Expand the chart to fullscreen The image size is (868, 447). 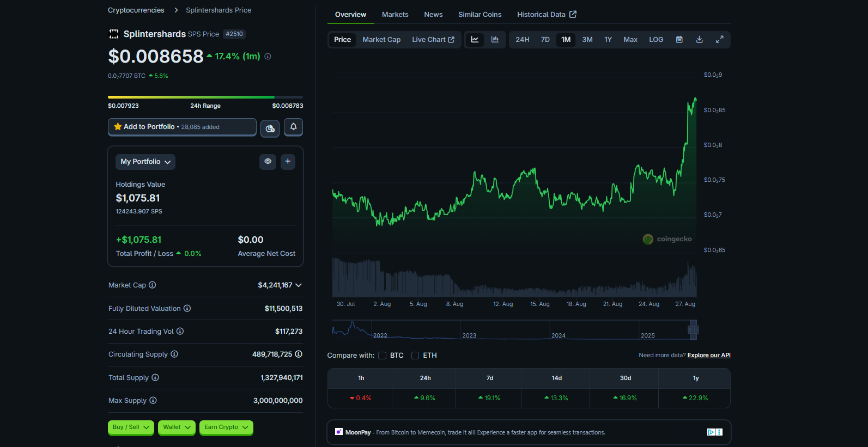(x=719, y=40)
